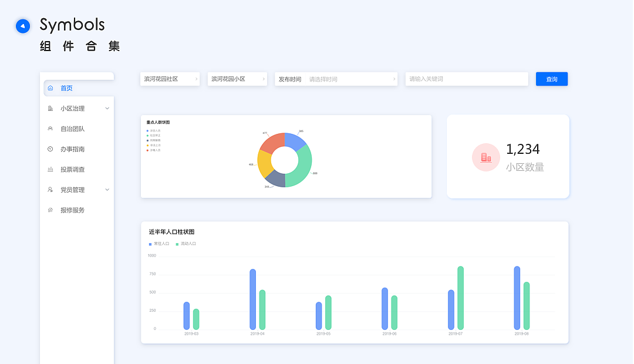Click the 组件合集 subtitle text
Viewport: 634px width, 364px height.
[80, 46]
